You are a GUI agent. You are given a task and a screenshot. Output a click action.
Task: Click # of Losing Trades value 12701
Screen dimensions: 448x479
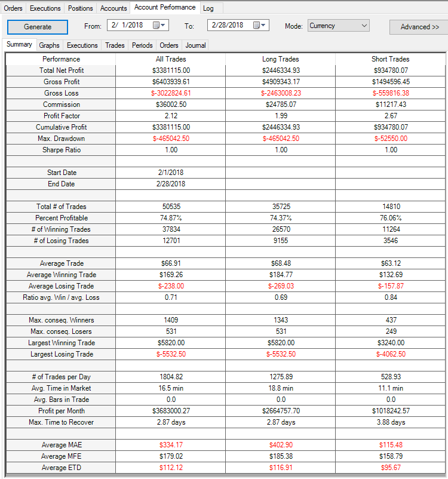click(171, 241)
